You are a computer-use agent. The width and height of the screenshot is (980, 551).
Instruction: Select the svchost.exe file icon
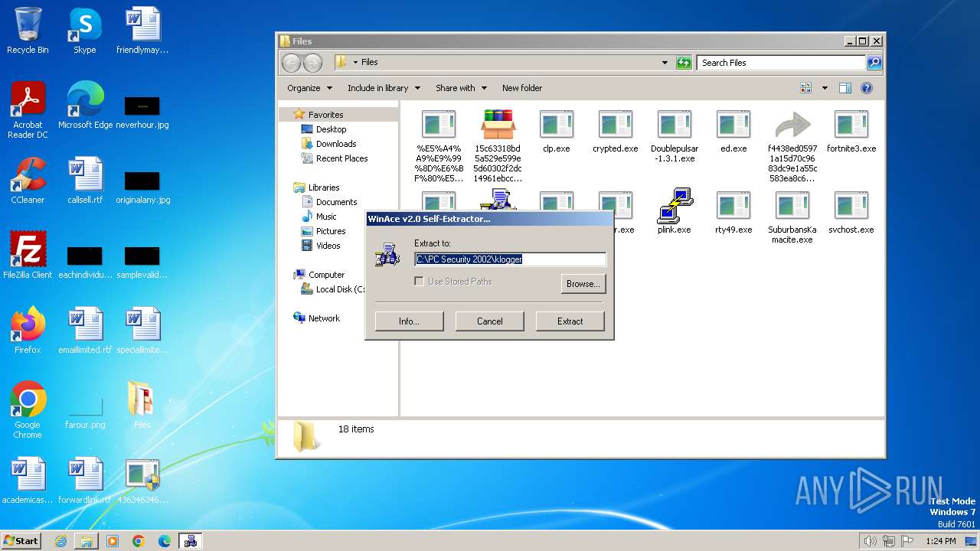click(x=851, y=206)
